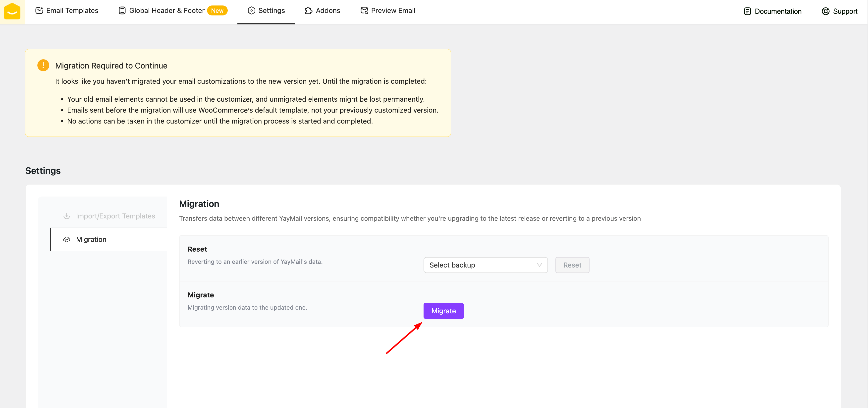This screenshot has width=868, height=408.
Task: Click the New badge on Global Header
Action: 217,10
